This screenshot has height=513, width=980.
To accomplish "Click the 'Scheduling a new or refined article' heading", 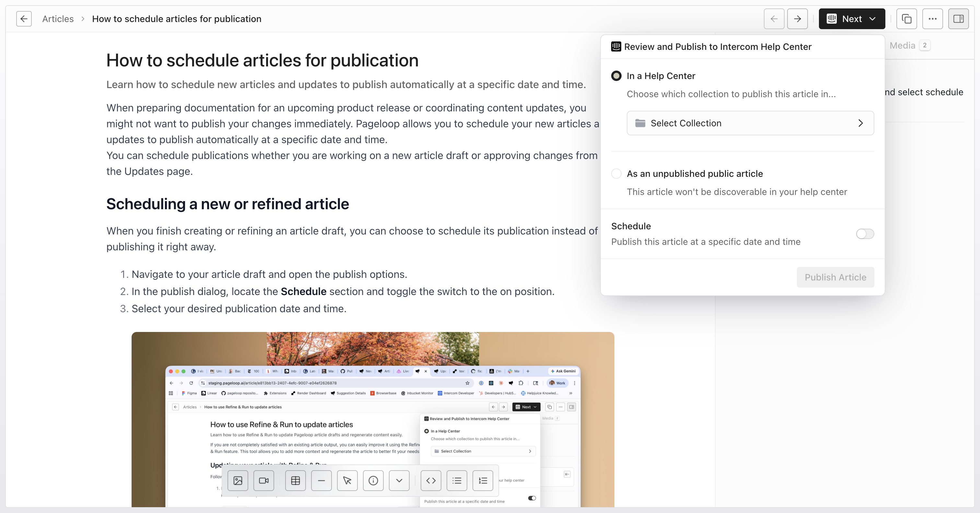I will (x=227, y=204).
